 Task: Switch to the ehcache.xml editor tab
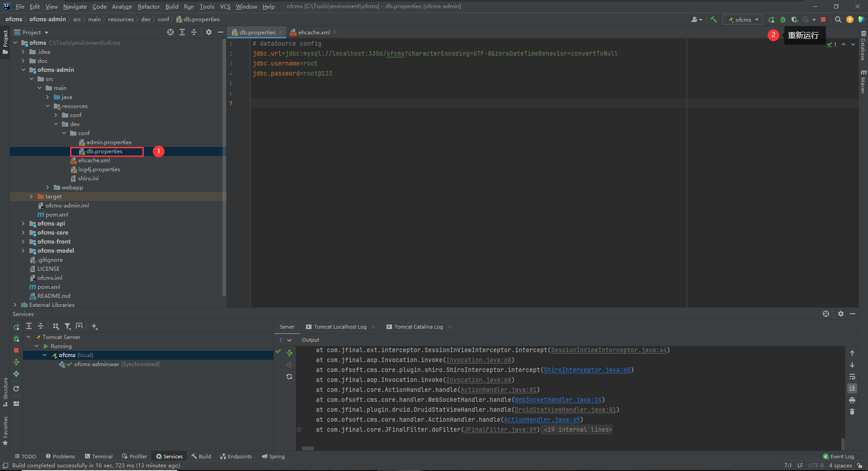[x=314, y=32]
